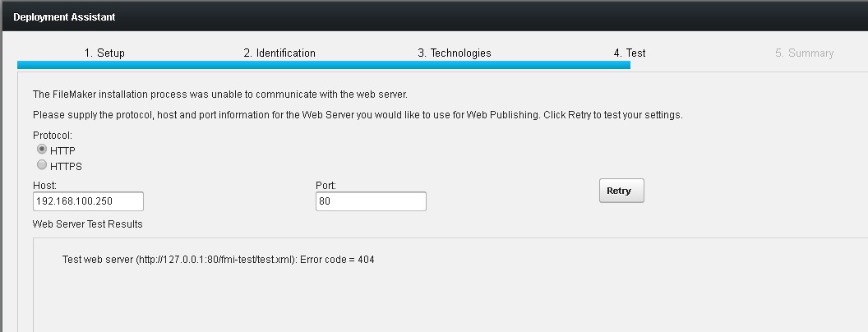The height and width of the screenshot is (332, 868).
Task: Click the HTTP label text
Action: tap(62, 150)
